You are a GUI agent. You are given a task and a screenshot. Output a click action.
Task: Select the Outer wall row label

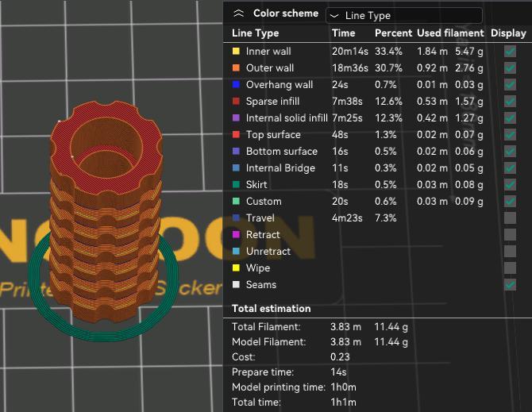270,67
